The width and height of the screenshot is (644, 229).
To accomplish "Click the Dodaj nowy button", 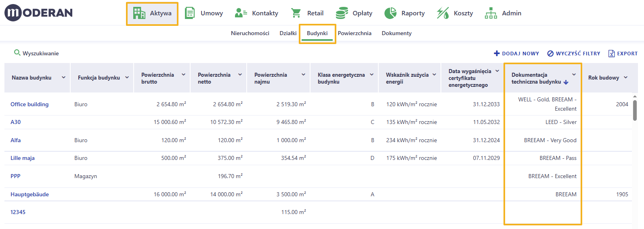I will [516, 53].
